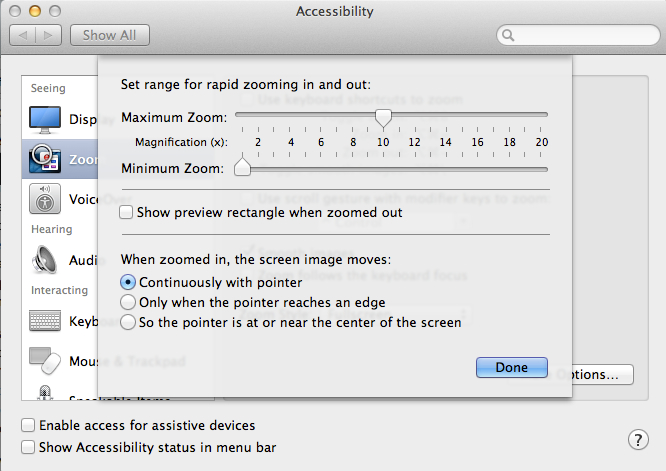Select Continuously with pointer option
The height and width of the screenshot is (471, 666).
click(127, 283)
